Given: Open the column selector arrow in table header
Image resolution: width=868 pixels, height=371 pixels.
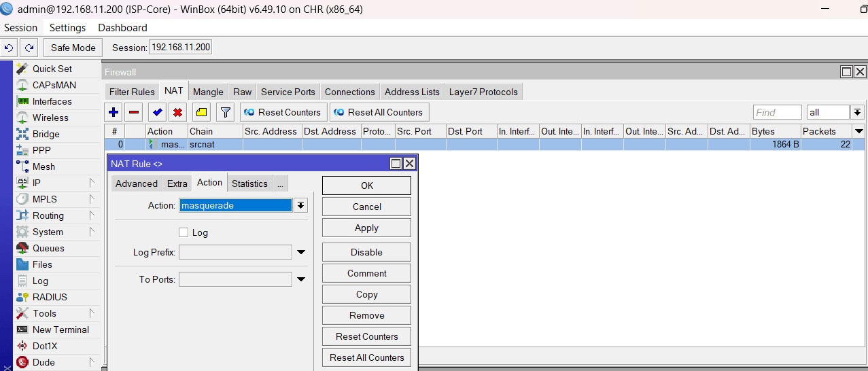Looking at the screenshot, I should click(859, 131).
